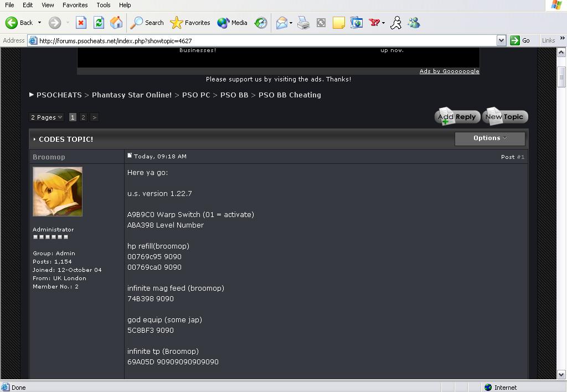Screen dimensions: 567x392
Task: Open the yellow note Discuss icon
Action: [338, 23]
